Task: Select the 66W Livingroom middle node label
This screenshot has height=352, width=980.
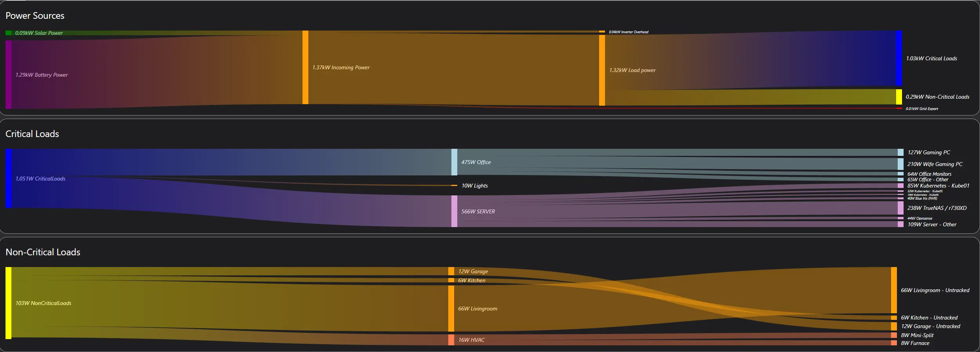Action: (477, 309)
